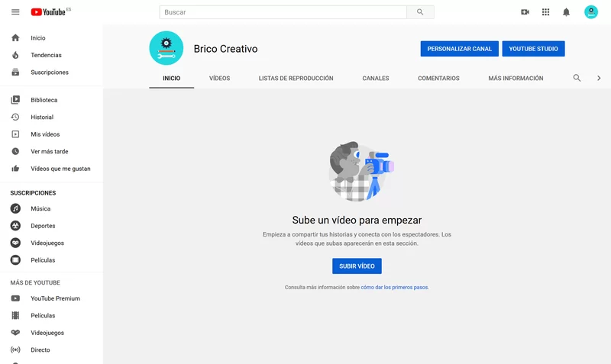
Task: Click the Películas subscription round icon
Action: 15,260
